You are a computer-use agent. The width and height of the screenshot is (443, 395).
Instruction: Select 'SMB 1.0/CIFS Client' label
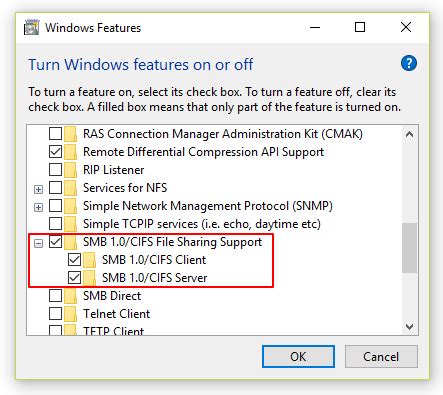[x=154, y=260]
